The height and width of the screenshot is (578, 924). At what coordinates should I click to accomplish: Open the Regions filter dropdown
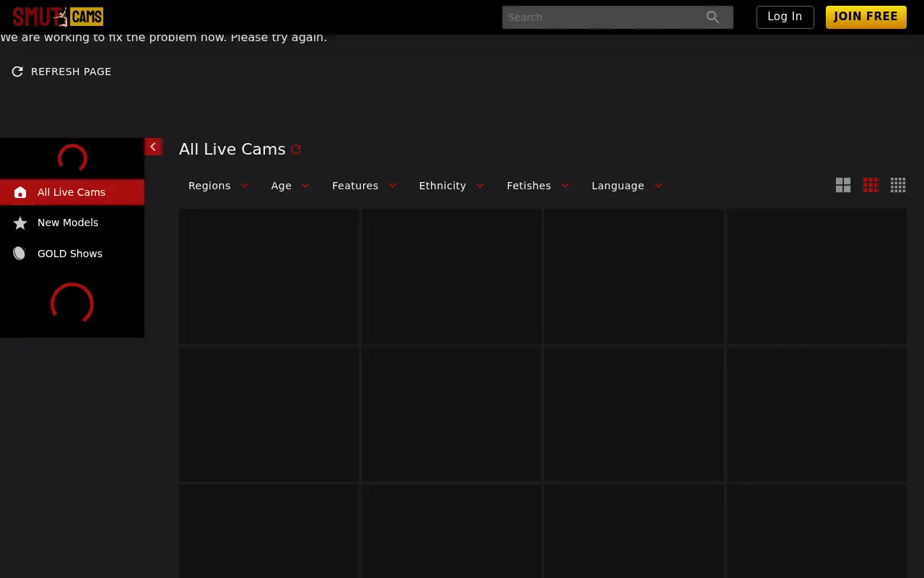[219, 186]
